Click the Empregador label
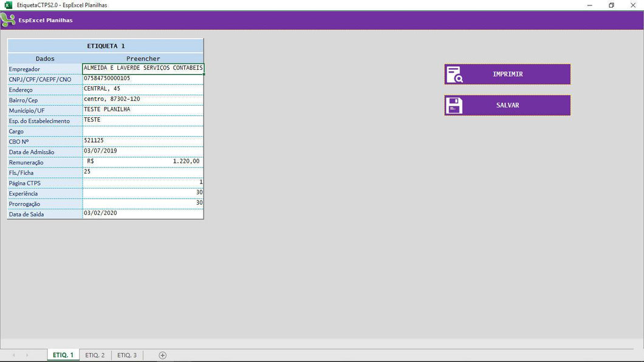This screenshot has width=644, height=362. [x=25, y=69]
